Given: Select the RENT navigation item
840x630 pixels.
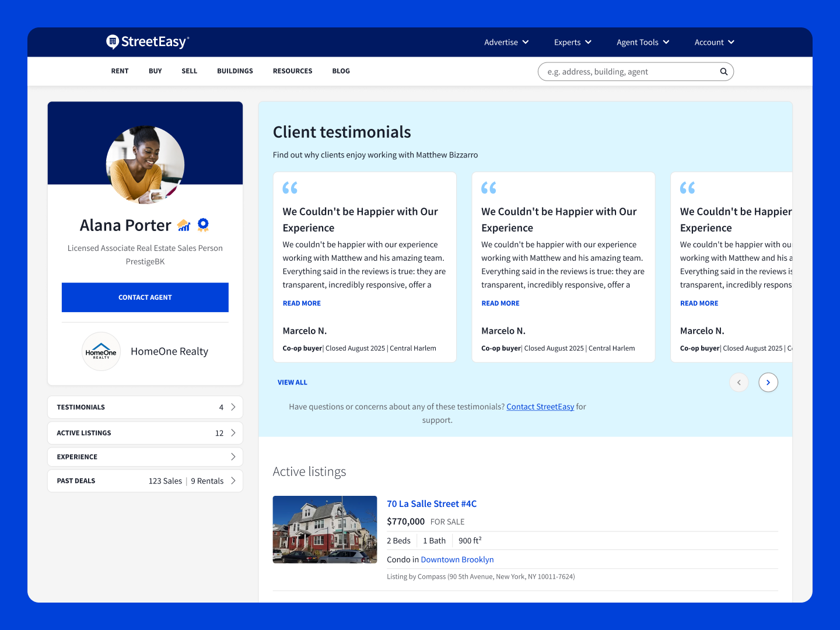Looking at the screenshot, I should click(x=120, y=71).
